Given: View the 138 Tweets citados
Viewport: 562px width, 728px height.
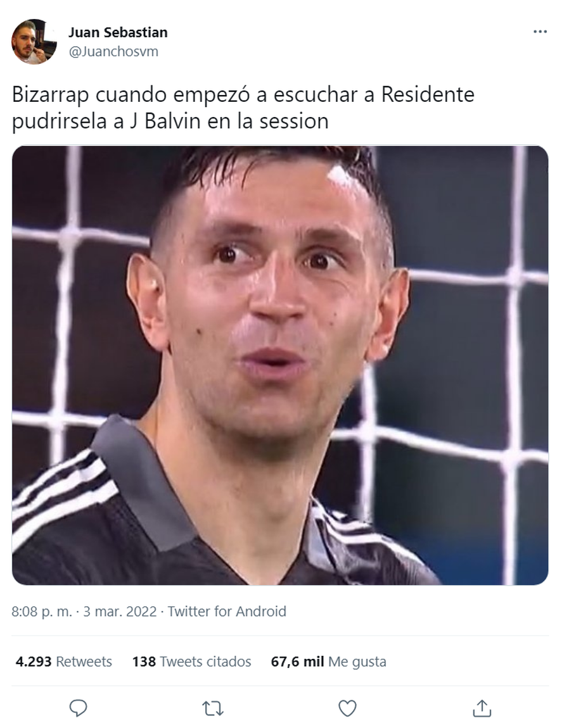Looking at the screenshot, I should pos(191,662).
